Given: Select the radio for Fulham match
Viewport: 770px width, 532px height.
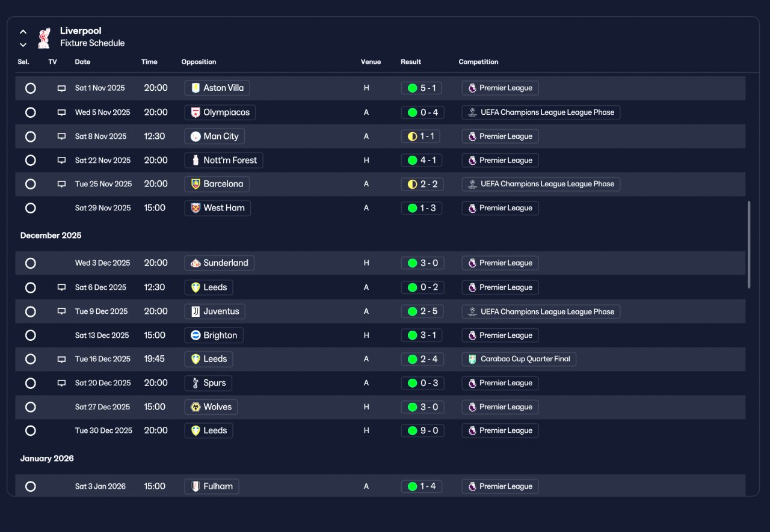Looking at the screenshot, I should point(31,486).
